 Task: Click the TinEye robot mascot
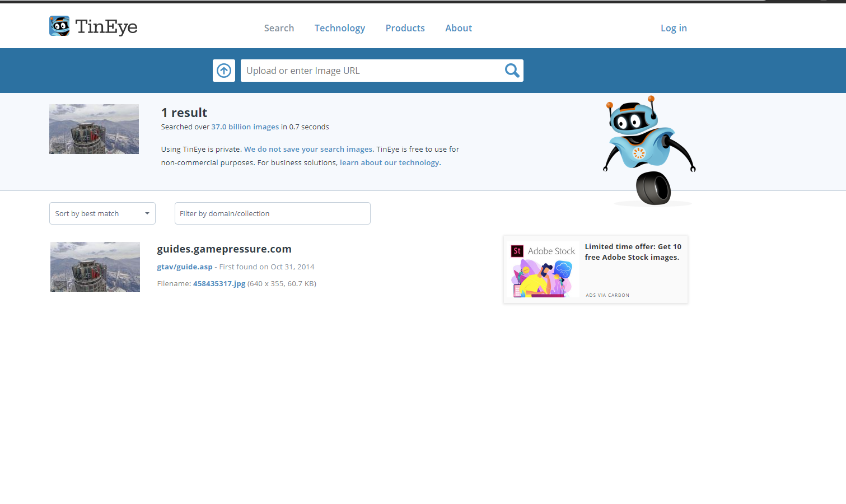click(649, 150)
